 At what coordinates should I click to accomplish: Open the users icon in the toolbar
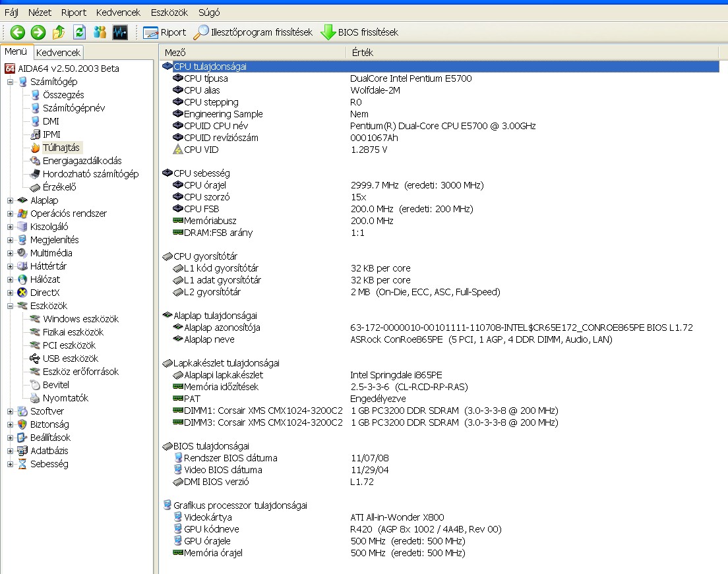point(100,32)
